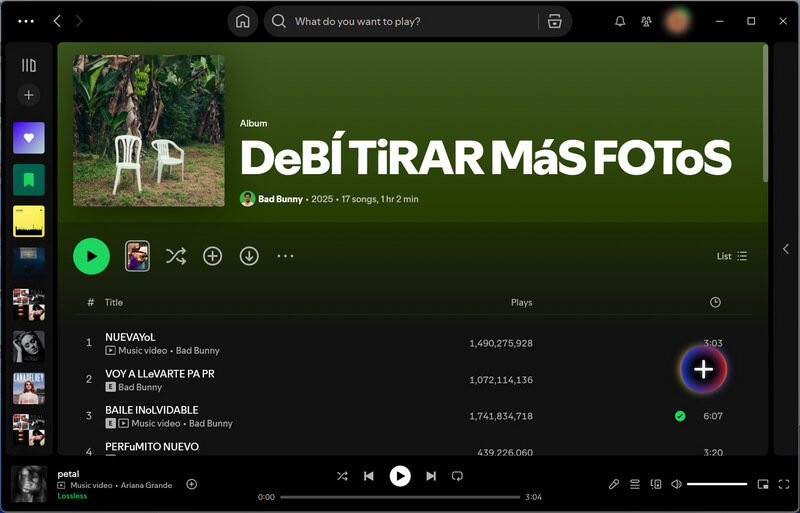The width and height of the screenshot is (800, 513).
Task: Open Bad Bunny artist link in header
Action: pyautogui.click(x=280, y=199)
